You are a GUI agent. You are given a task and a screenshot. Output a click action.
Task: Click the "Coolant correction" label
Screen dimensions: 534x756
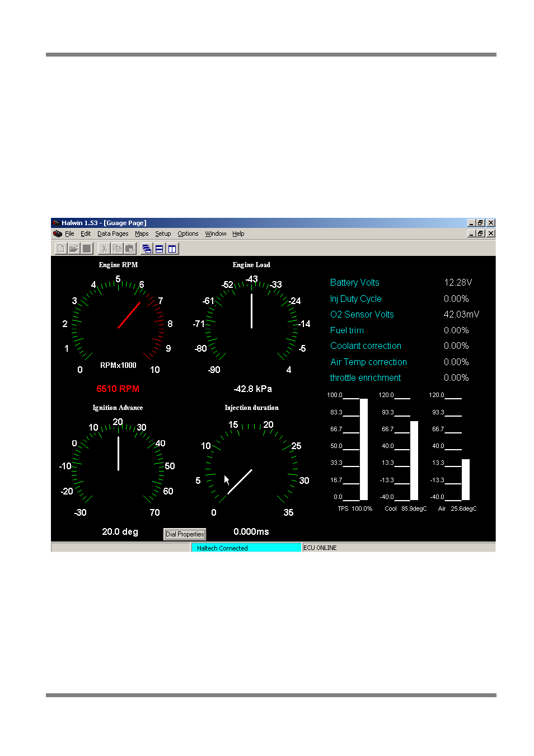coord(366,346)
